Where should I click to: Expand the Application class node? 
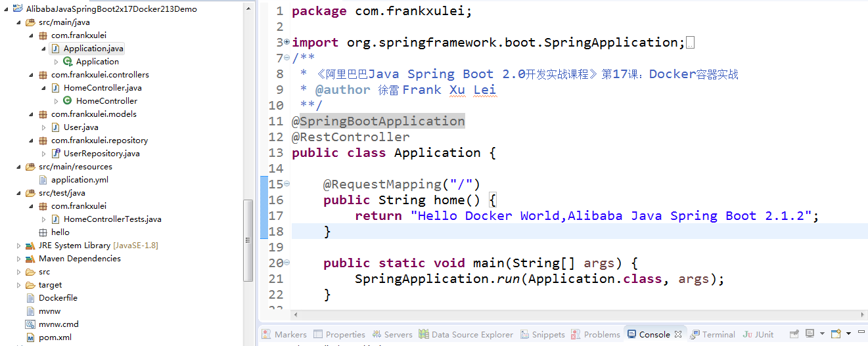(x=57, y=61)
